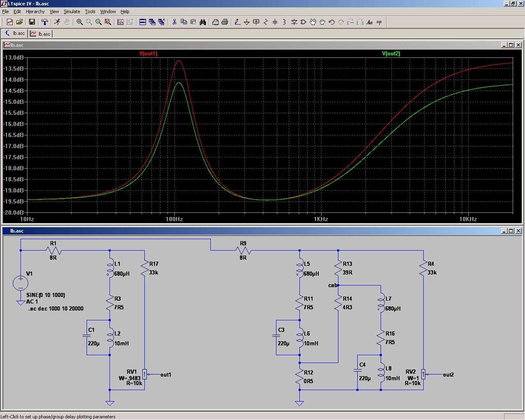Select the Resistor component tool
This screenshot has width=525, height=420.
265,22
